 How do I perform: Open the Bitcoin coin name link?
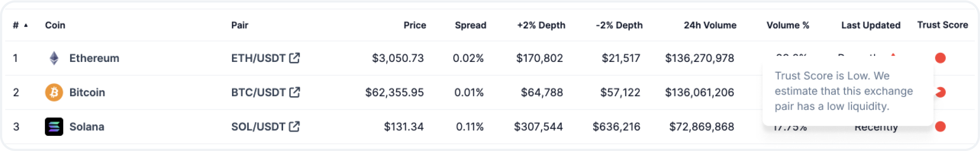pyautogui.click(x=87, y=92)
